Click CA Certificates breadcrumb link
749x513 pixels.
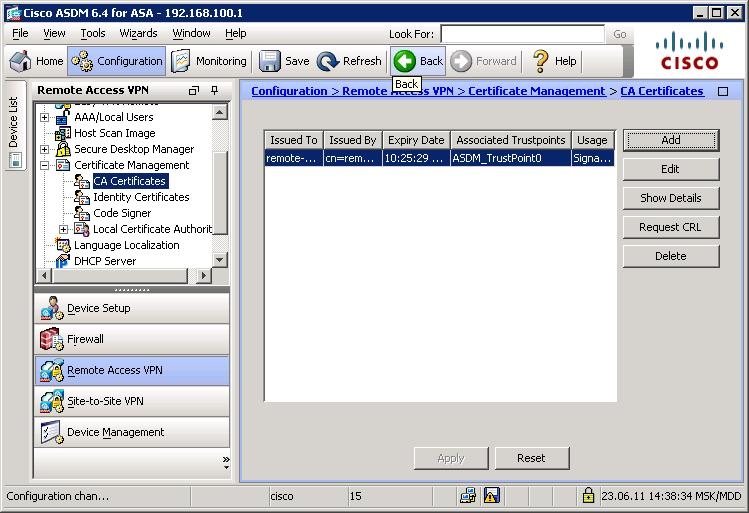click(662, 91)
